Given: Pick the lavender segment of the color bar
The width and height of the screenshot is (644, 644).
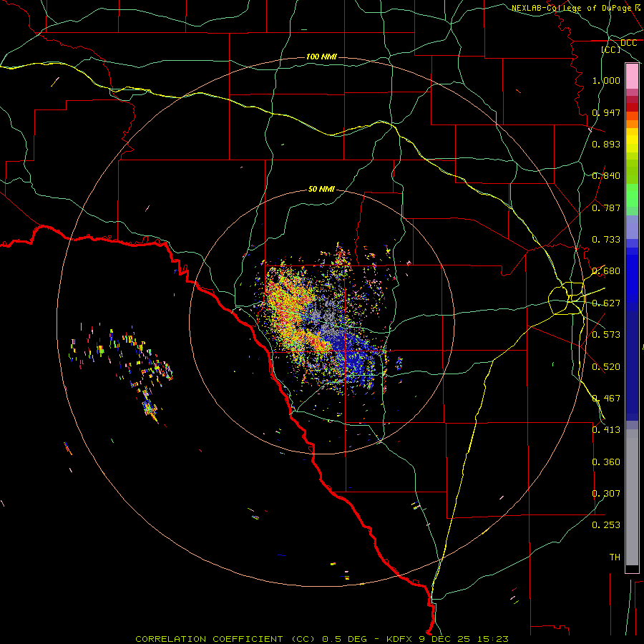Looking at the screenshot, I should (x=632, y=227).
